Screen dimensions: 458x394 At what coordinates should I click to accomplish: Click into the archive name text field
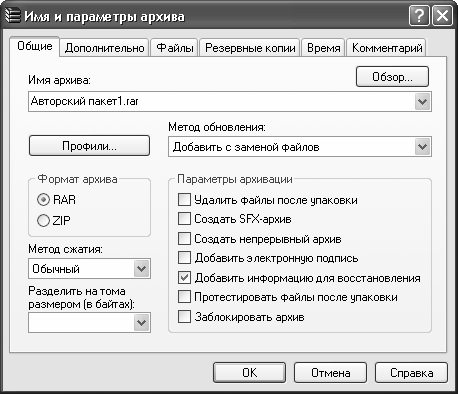click(x=221, y=101)
